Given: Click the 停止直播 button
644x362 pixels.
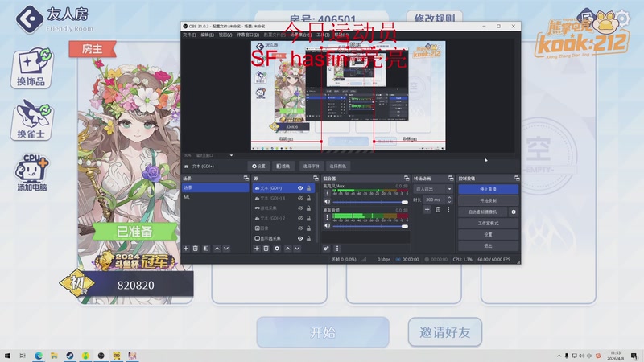Looking at the screenshot, I should click(x=488, y=189).
